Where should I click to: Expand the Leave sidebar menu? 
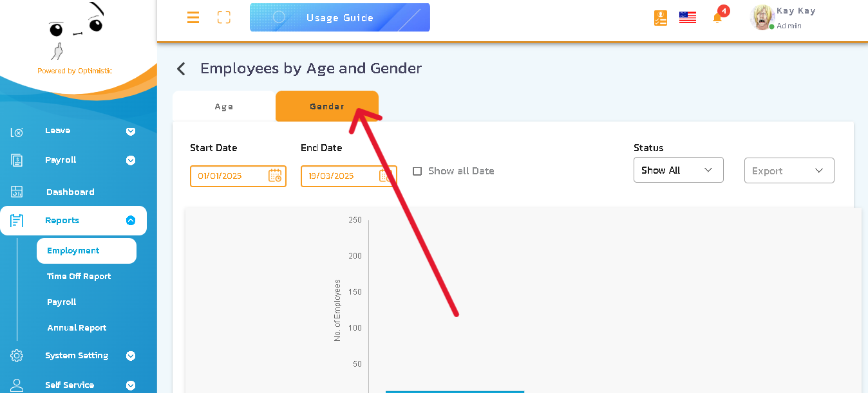click(131, 131)
